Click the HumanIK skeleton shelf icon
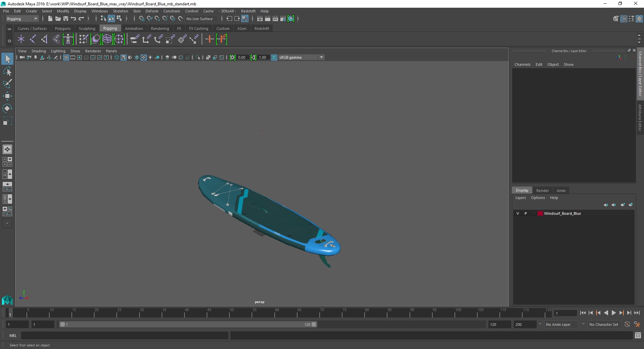644x349 pixels. tap(68, 39)
